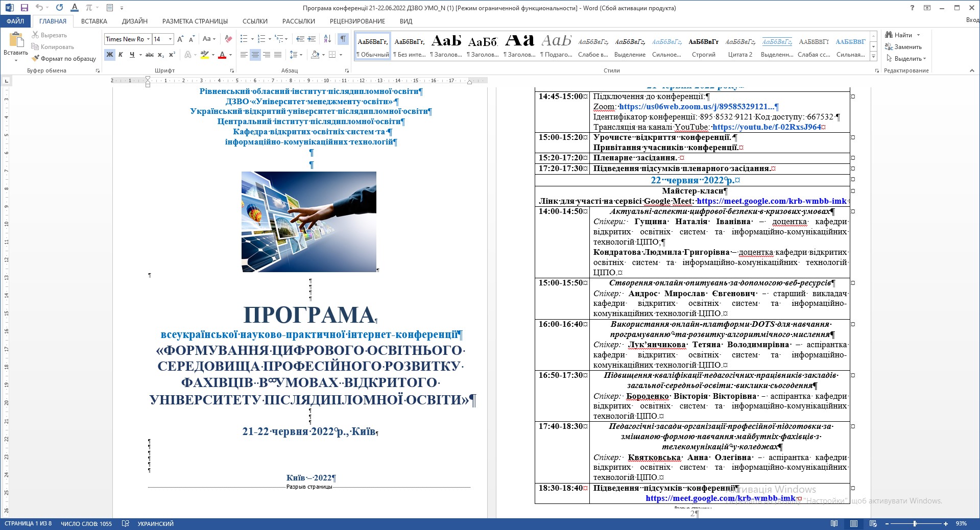The width and height of the screenshot is (980, 530).
Task: Toggle show paragraph marks button
Action: [343, 39]
